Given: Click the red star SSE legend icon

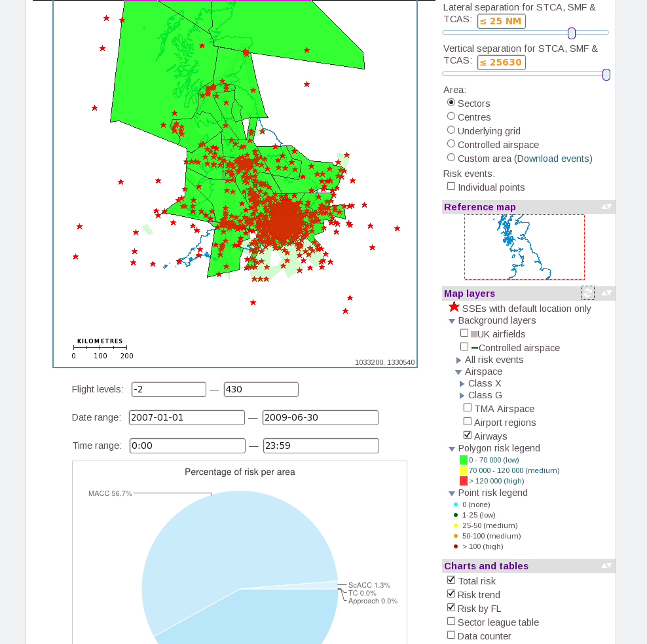Looking at the screenshot, I should (x=454, y=307).
